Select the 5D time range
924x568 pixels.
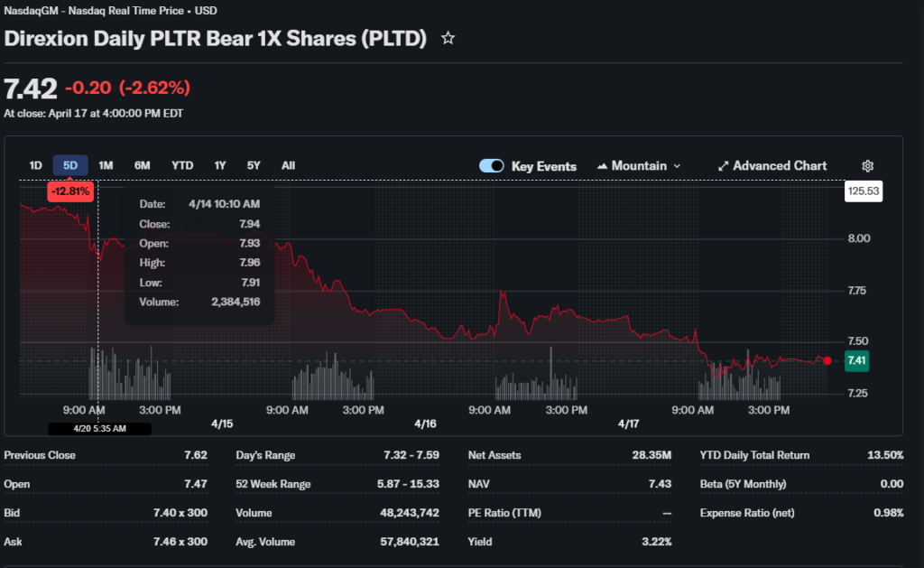pyautogui.click(x=70, y=165)
